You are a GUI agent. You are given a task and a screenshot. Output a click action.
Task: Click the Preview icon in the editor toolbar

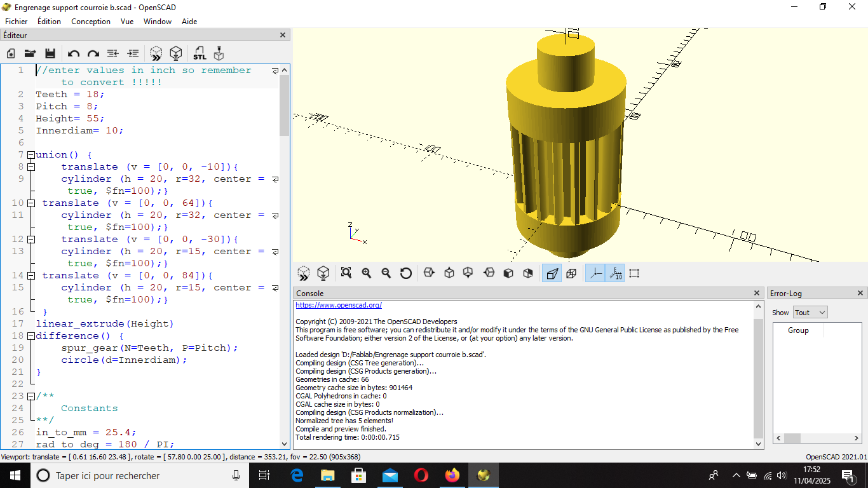pos(156,53)
